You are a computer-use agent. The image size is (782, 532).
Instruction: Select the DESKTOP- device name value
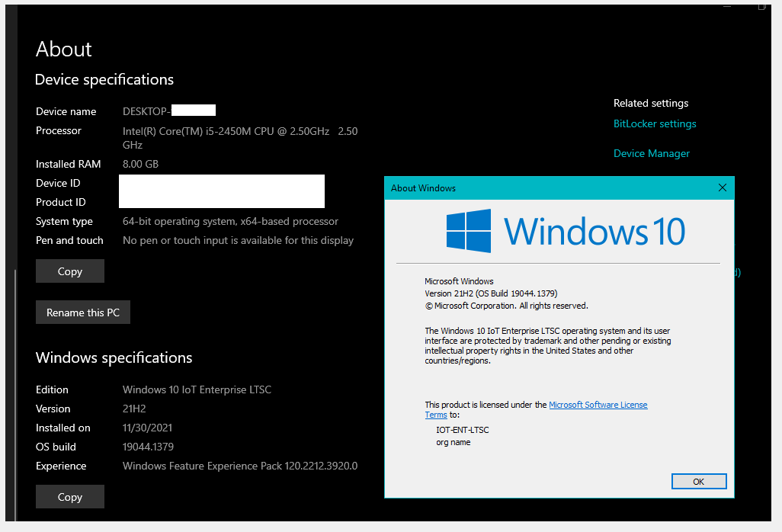146,112
